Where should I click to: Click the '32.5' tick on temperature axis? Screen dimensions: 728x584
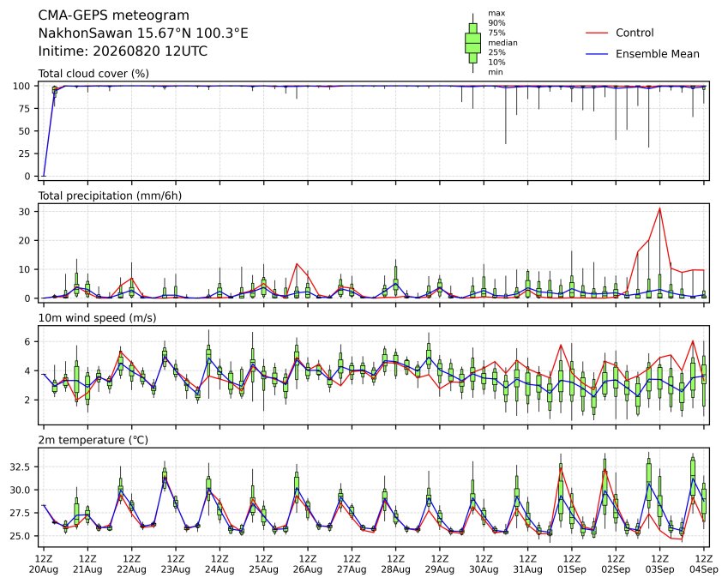[20, 467]
